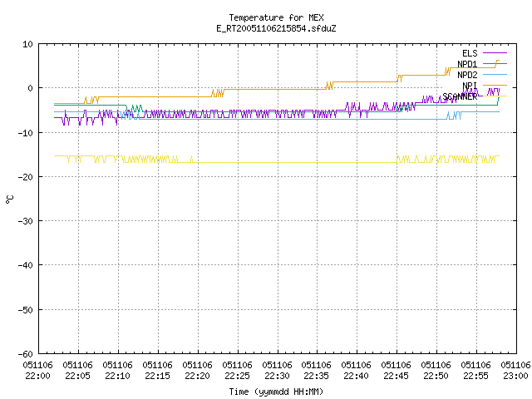532x399 pixels.
Task: Click the chart title 'Temperature for MEX'
Action: [276, 17]
